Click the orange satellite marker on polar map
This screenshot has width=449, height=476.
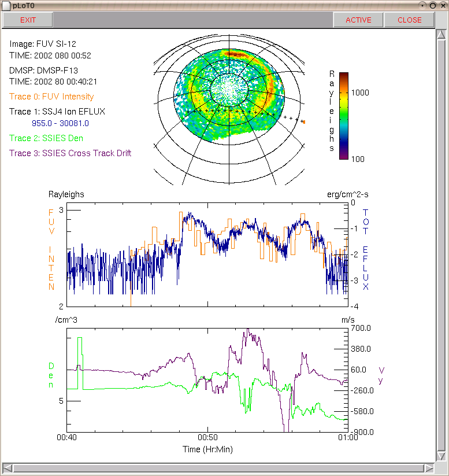(304, 122)
